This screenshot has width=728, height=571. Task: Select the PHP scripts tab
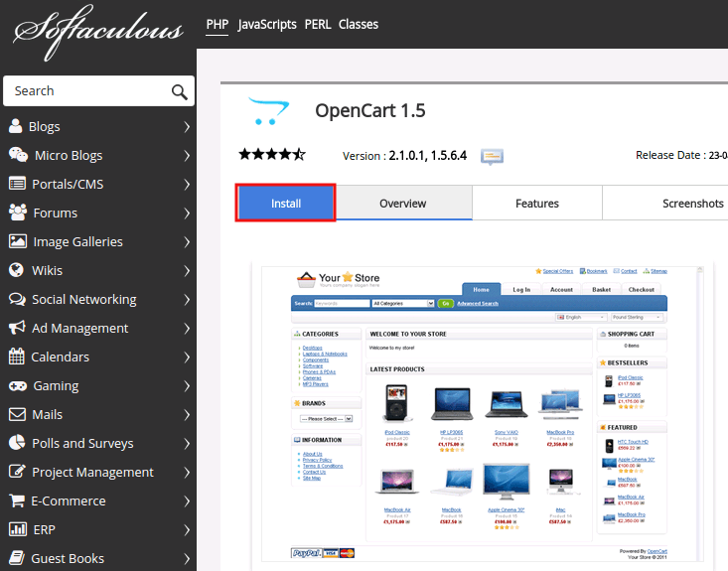218,24
